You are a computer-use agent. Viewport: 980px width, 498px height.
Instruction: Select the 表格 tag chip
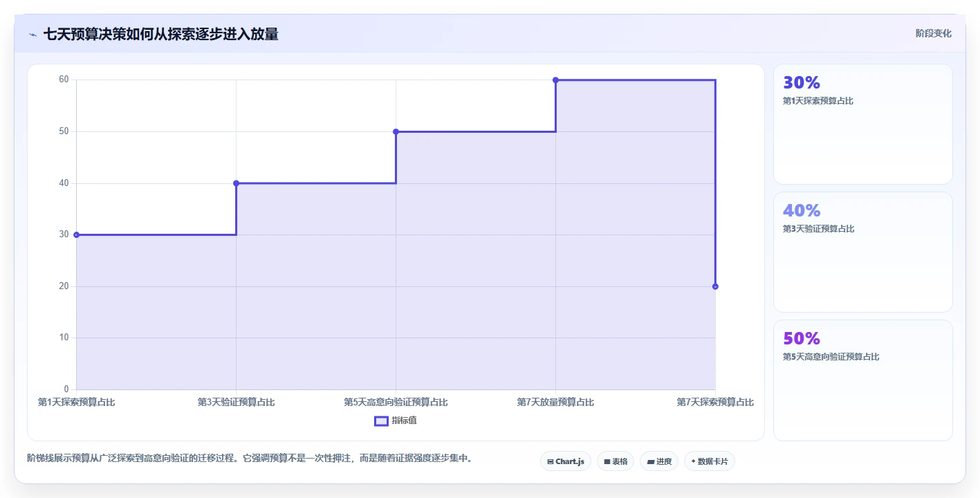(x=616, y=461)
